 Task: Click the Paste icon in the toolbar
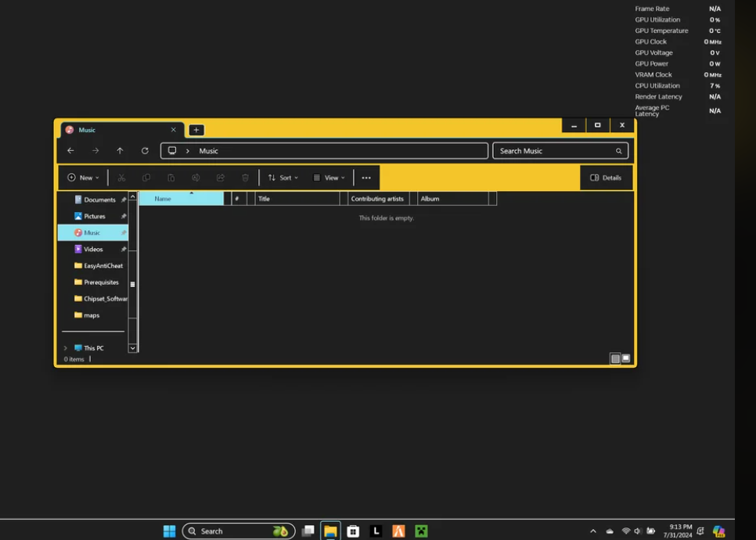click(x=171, y=178)
